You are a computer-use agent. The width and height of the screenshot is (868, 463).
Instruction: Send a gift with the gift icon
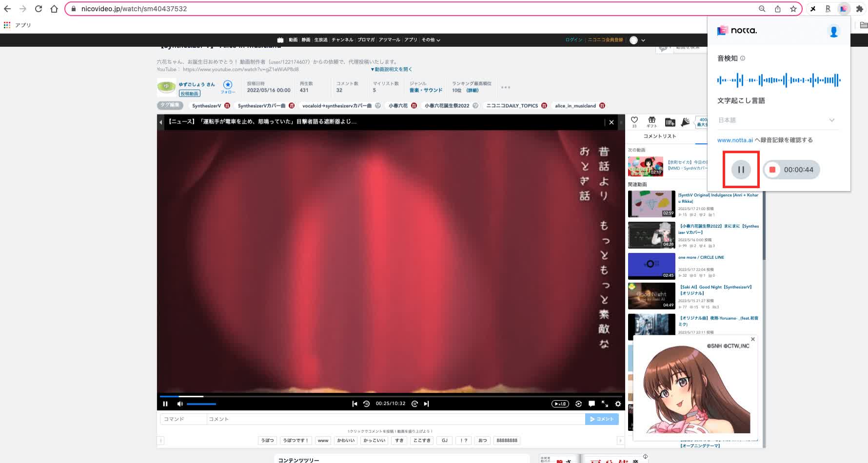(651, 122)
